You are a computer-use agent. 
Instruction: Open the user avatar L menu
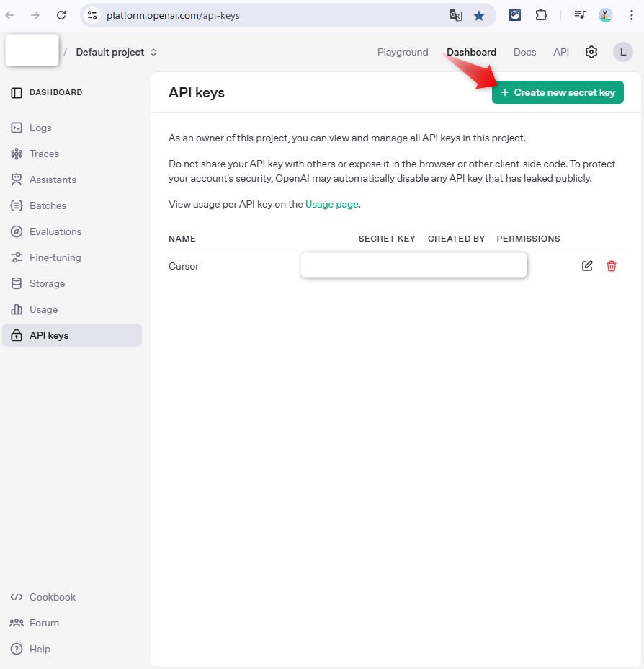pos(622,52)
